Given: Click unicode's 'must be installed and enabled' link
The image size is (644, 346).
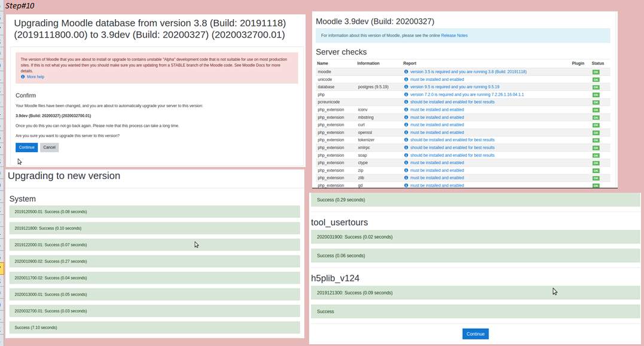Looking at the screenshot, I should [437, 79].
